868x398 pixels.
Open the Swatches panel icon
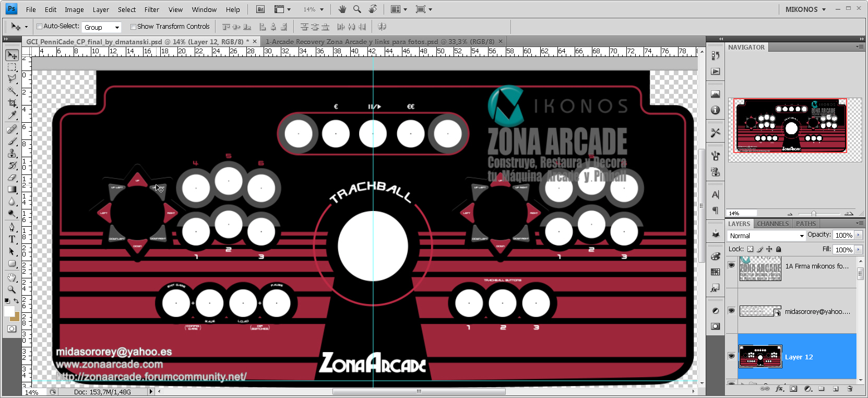tap(715, 272)
